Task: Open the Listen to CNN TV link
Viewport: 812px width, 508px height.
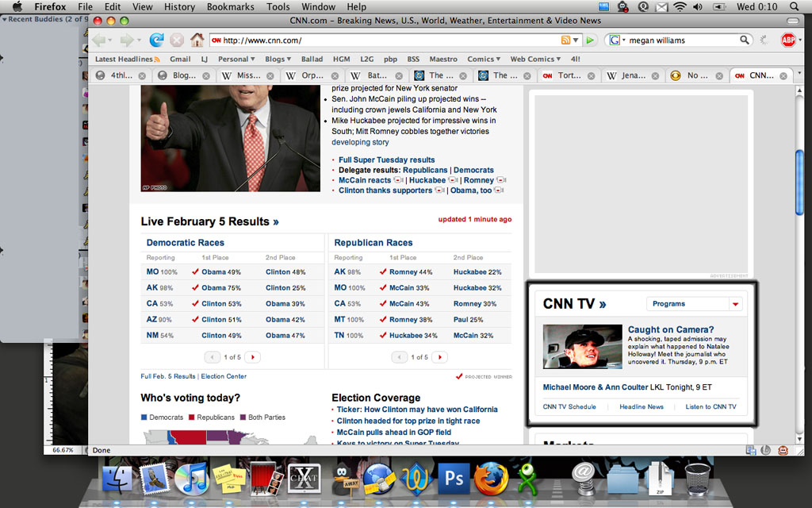Action: pos(710,407)
